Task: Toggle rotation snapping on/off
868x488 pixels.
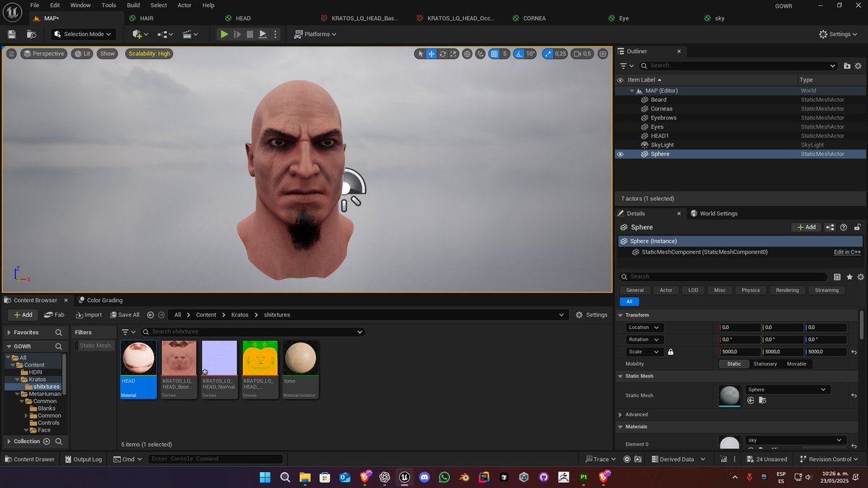Action: (x=519, y=53)
